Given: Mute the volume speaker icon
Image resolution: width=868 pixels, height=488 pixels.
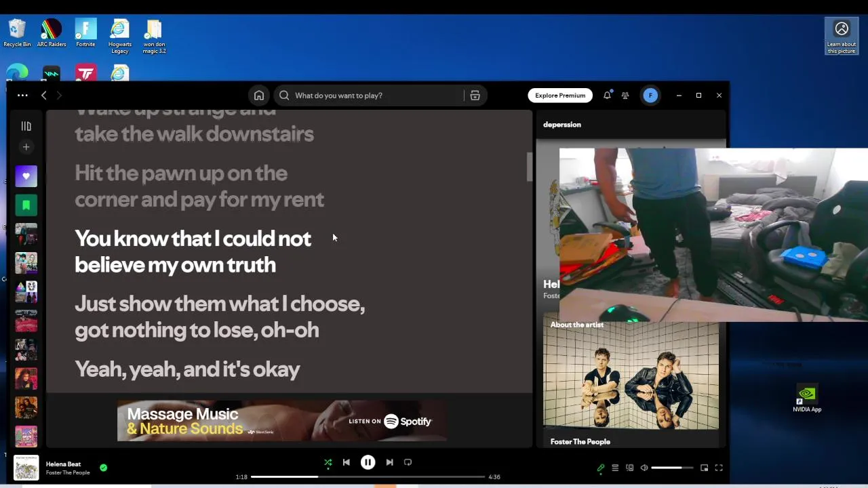Looking at the screenshot, I should (644, 468).
